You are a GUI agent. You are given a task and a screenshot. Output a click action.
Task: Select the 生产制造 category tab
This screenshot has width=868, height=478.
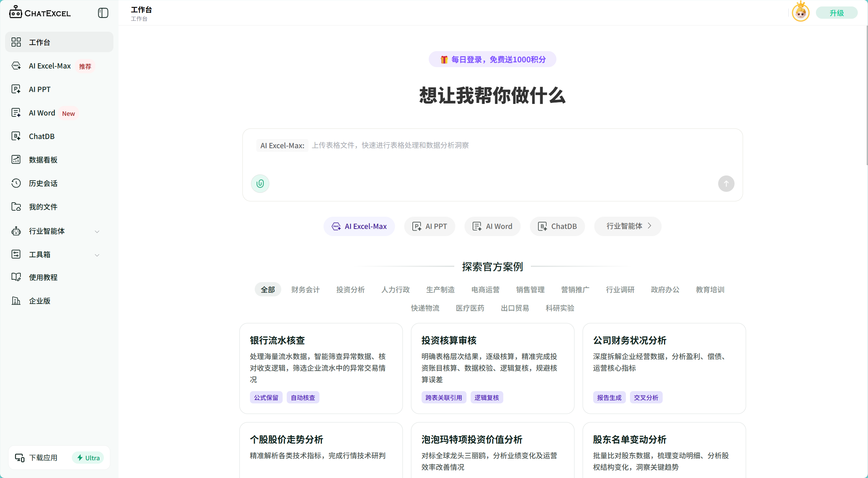tap(440, 290)
